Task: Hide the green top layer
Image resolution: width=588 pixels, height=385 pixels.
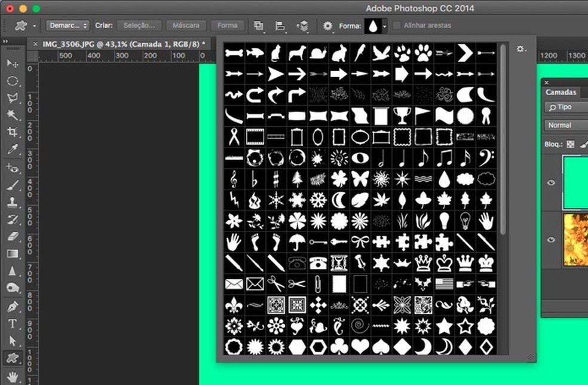Action: click(551, 183)
